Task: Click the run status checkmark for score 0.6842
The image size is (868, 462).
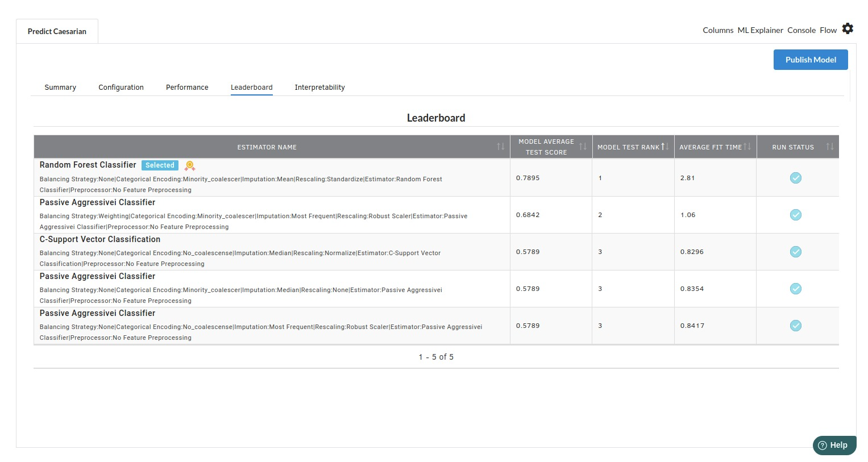Action: tap(796, 215)
